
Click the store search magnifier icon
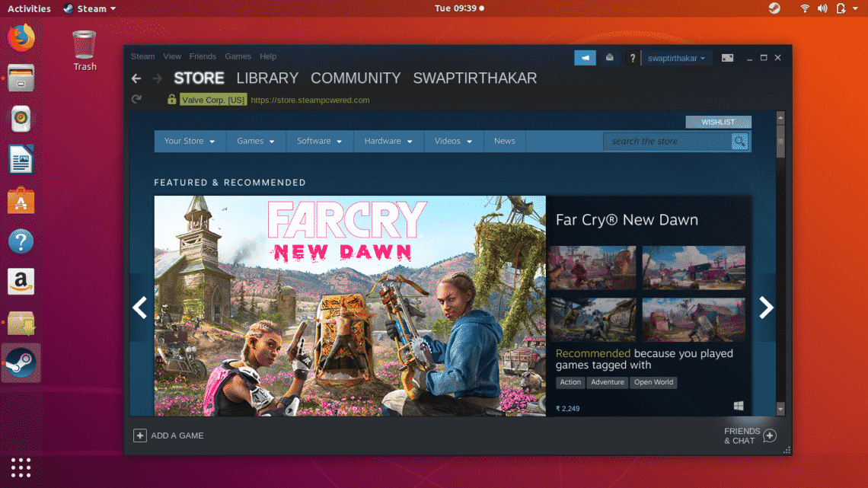coord(740,141)
